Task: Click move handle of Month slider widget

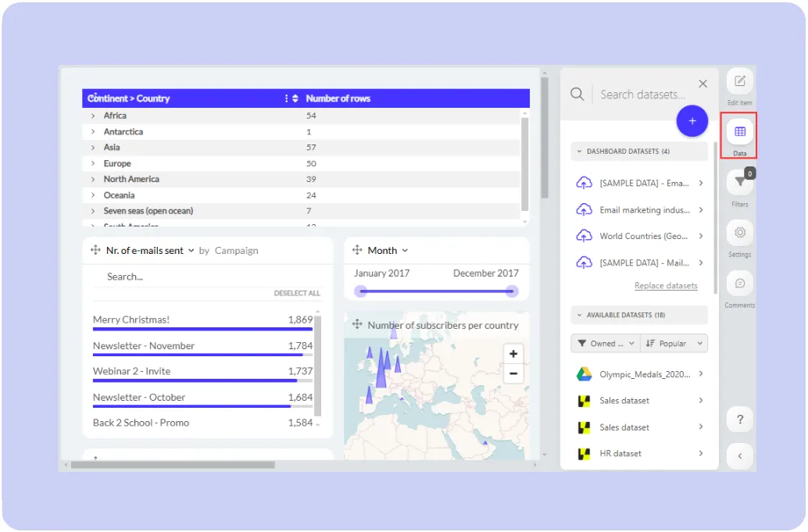Action: 357,250
